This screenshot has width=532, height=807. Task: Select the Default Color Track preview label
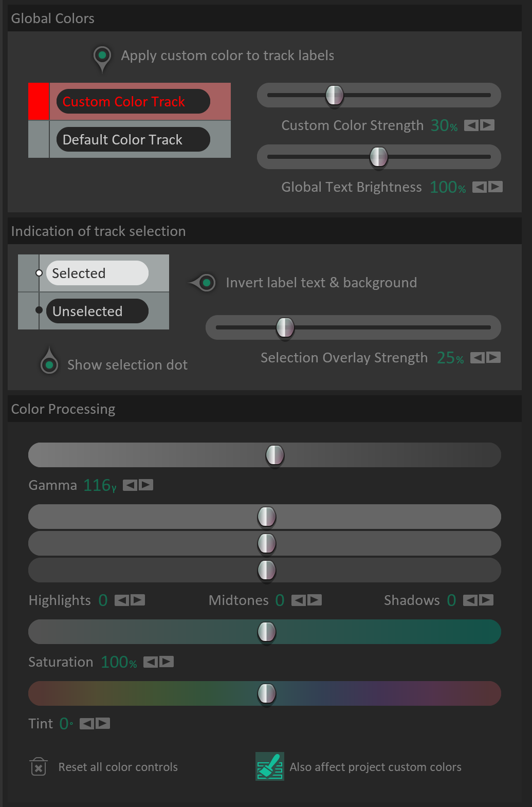click(133, 139)
